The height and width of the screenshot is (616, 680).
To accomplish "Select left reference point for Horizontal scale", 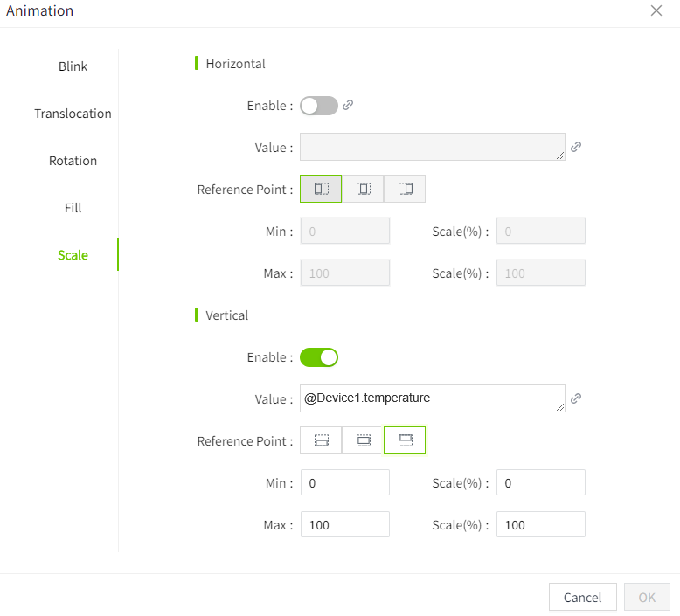I will (321, 189).
